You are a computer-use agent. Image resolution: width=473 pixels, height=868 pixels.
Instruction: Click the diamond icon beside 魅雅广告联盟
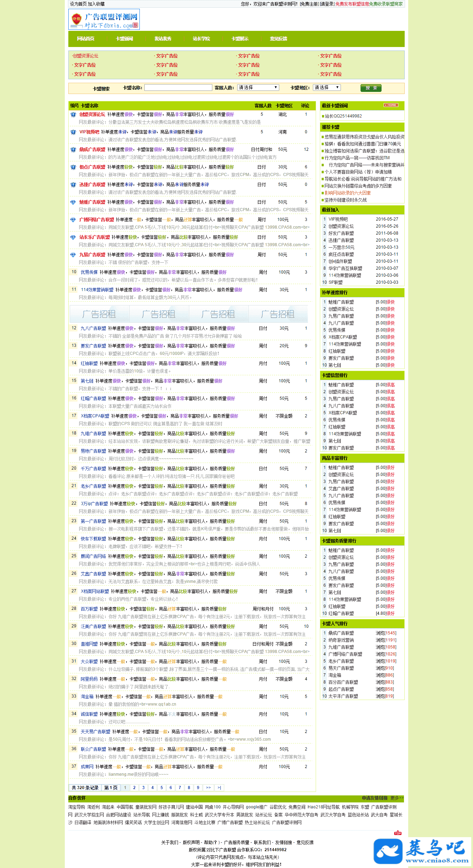[73, 202]
